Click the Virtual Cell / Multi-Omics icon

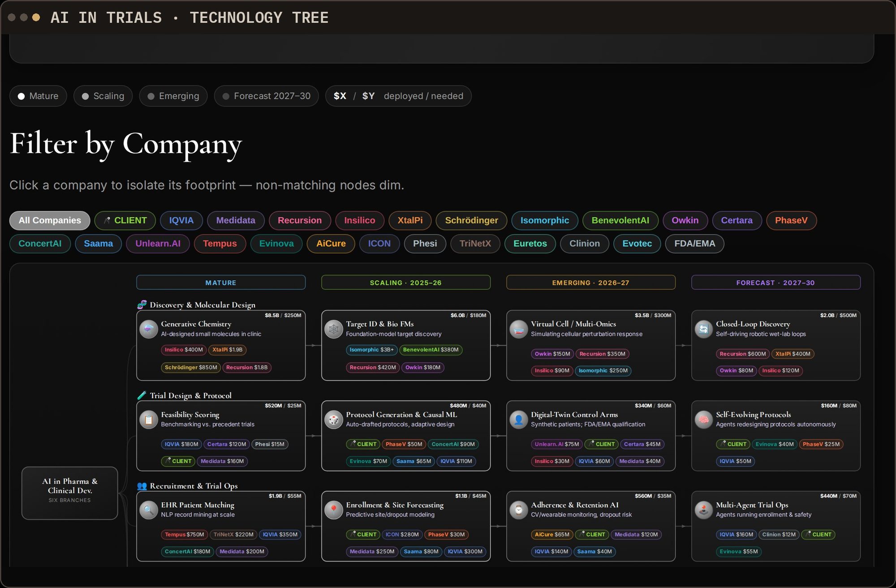(518, 329)
